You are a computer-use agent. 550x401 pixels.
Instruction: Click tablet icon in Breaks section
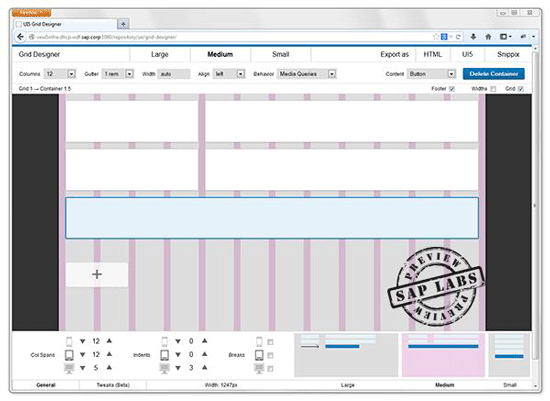(259, 355)
